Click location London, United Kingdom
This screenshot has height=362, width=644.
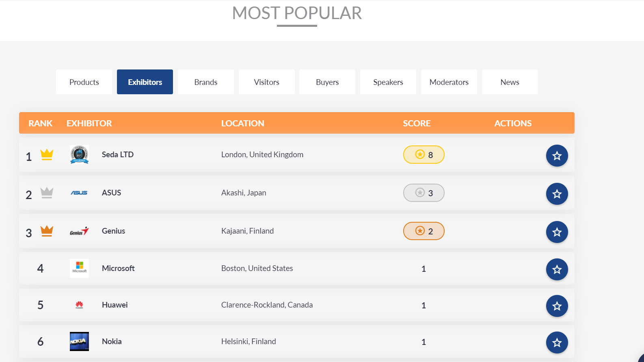click(262, 154)
